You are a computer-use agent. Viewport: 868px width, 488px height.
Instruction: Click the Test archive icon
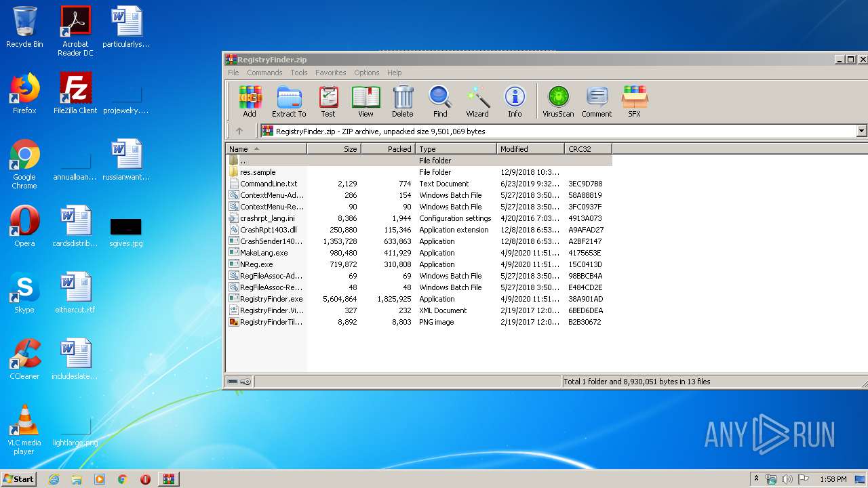tap(328, 102)
